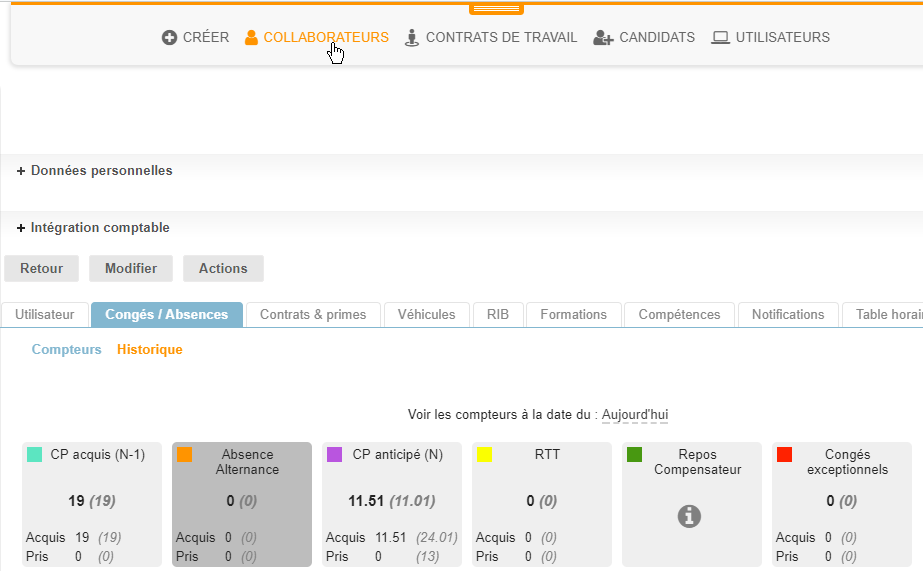Viewport: 923px width, 571px height.
Task: Switch to the Contrats & primes tab
Action: [313, 315]
